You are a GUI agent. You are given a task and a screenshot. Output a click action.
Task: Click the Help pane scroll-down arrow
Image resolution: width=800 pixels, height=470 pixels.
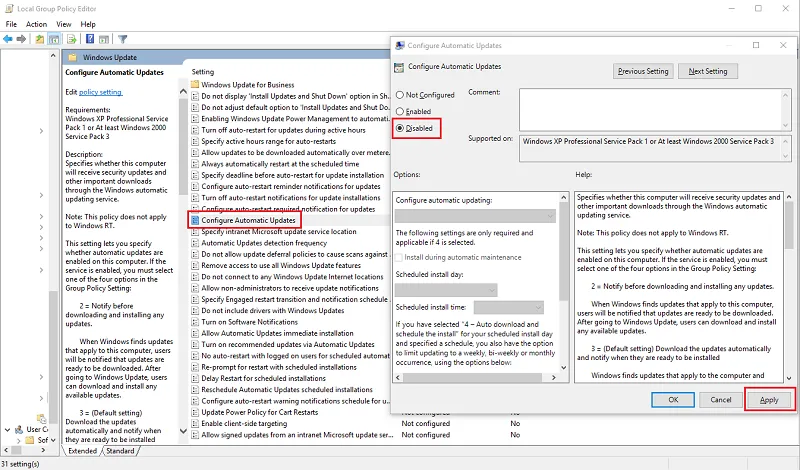click(x=789, y=378)
